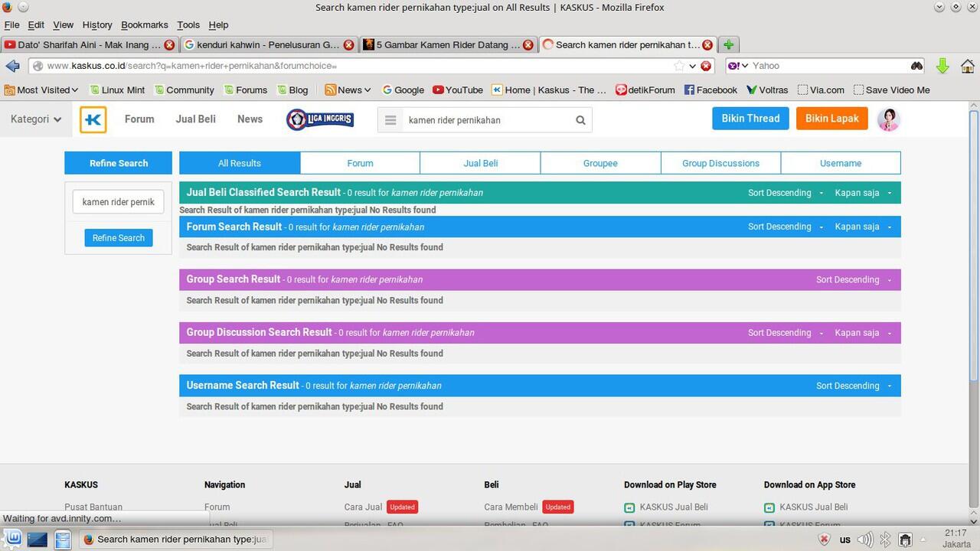The image size is (980, 551).
Task: Switch to the Username results tab
Action: pyautogui.click(x=841, y=163)
